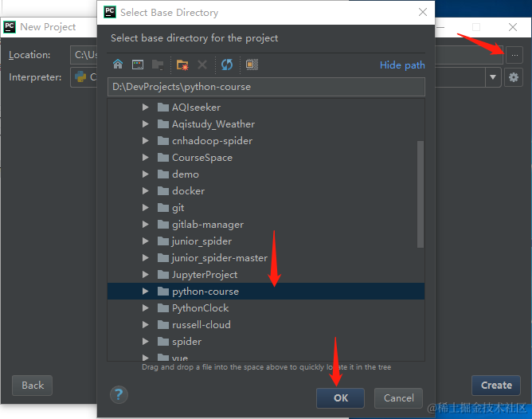The width and height of the screenshot is (532, 419).
Task: Open the Interpreter dropdown arrow
Action: 493,77
